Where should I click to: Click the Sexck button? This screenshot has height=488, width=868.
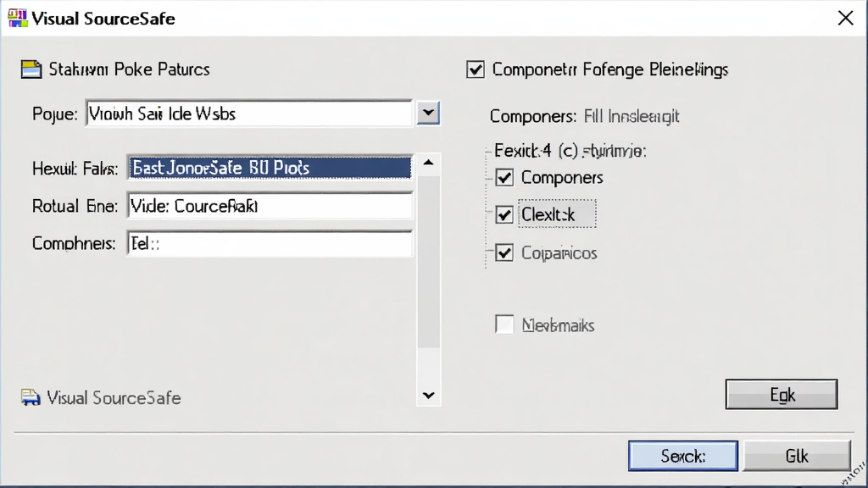(x=683, y=456)
